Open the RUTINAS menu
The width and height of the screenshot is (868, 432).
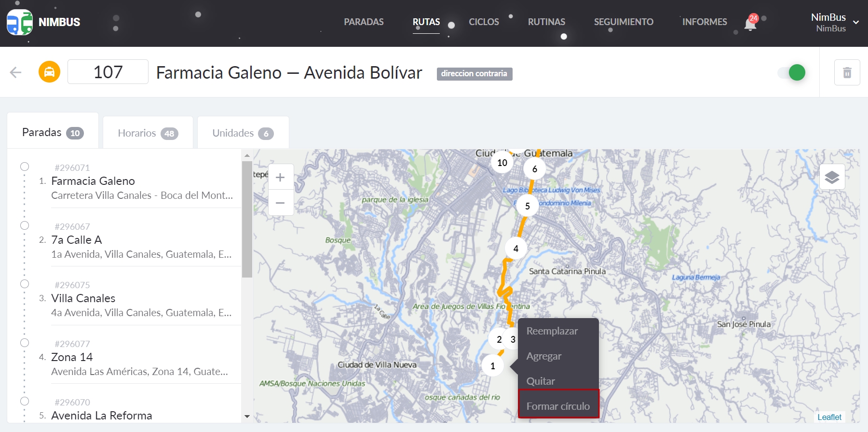(546, 22)
